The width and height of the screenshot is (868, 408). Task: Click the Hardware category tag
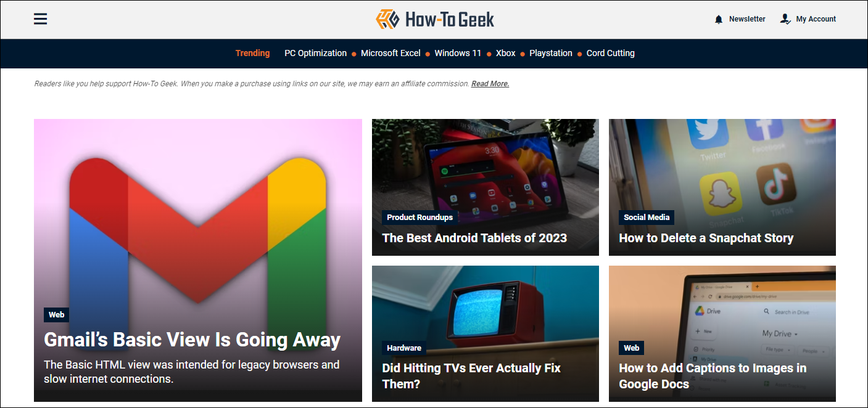(404, 348)
